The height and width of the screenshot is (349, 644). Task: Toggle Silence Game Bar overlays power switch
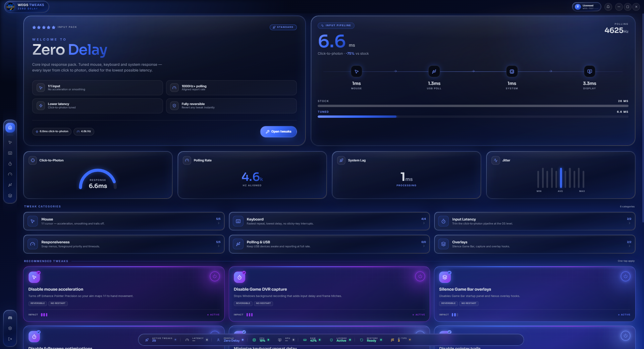coord(625,277)
